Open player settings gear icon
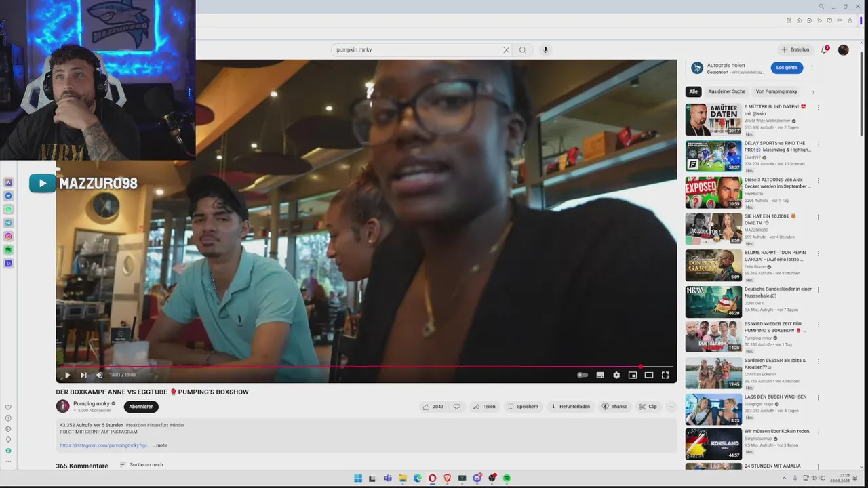 [x=616, y=375]
